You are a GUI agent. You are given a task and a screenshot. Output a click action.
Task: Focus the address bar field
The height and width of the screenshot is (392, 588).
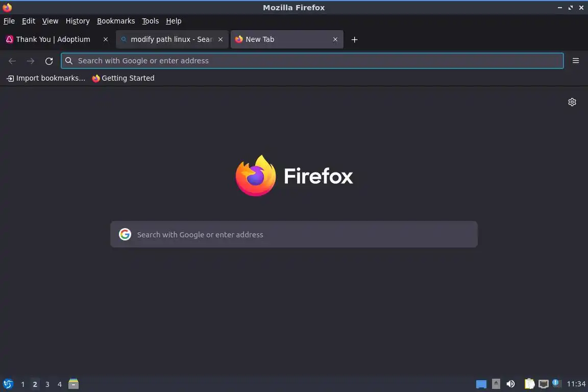pyautogui.click(x=312, y=61)
